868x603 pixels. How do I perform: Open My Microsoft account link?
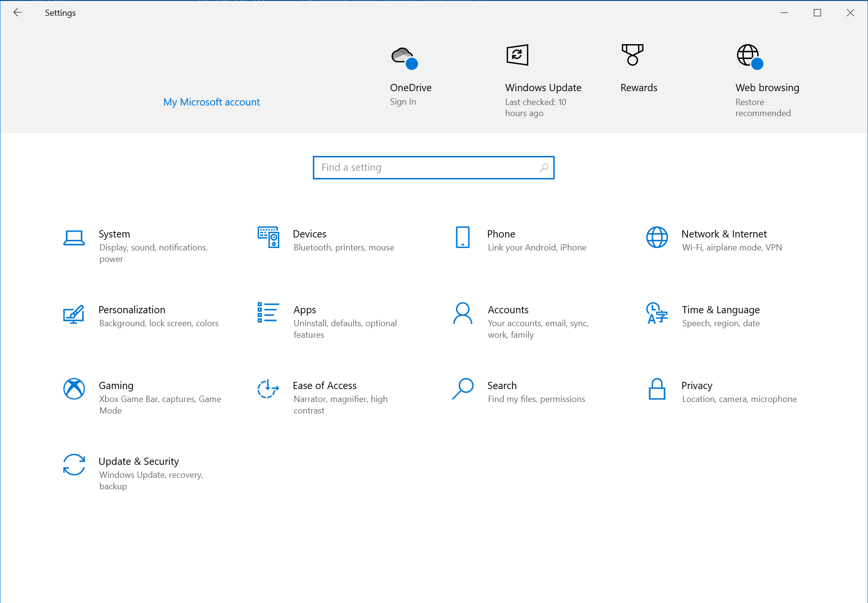pos(211,102)
